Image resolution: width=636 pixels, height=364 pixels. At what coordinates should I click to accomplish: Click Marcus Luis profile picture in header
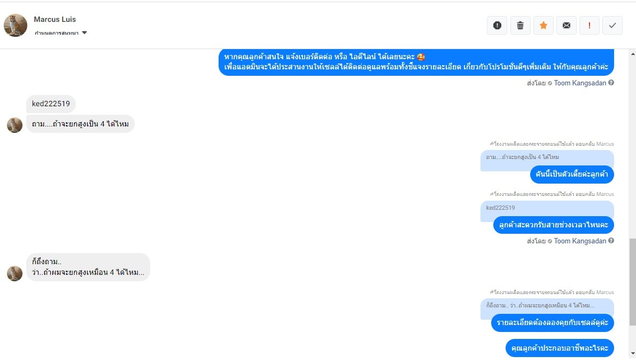(x=15, y=25)
